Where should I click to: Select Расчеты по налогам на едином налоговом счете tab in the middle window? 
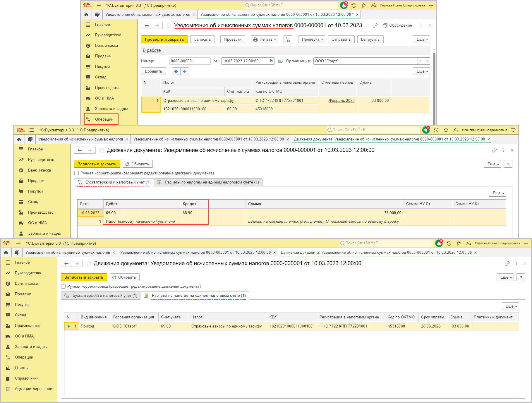tap(208, 182)
